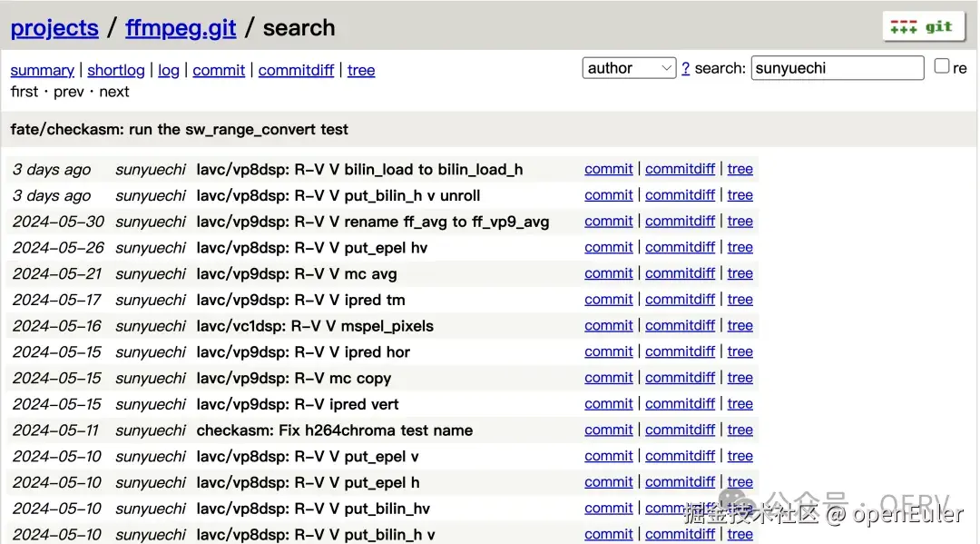
Task: Open commit link for bilin_load to bilin_load_h
Action: (608, 169)
